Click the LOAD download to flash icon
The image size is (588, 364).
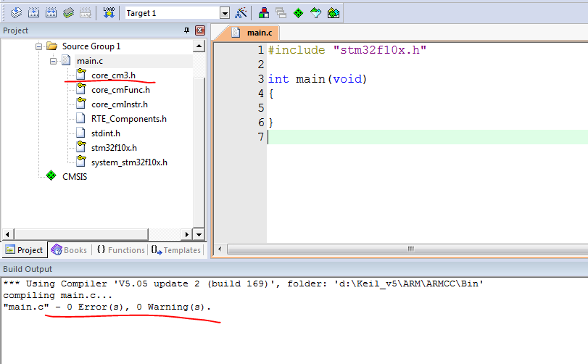click(x=109, y=12)
